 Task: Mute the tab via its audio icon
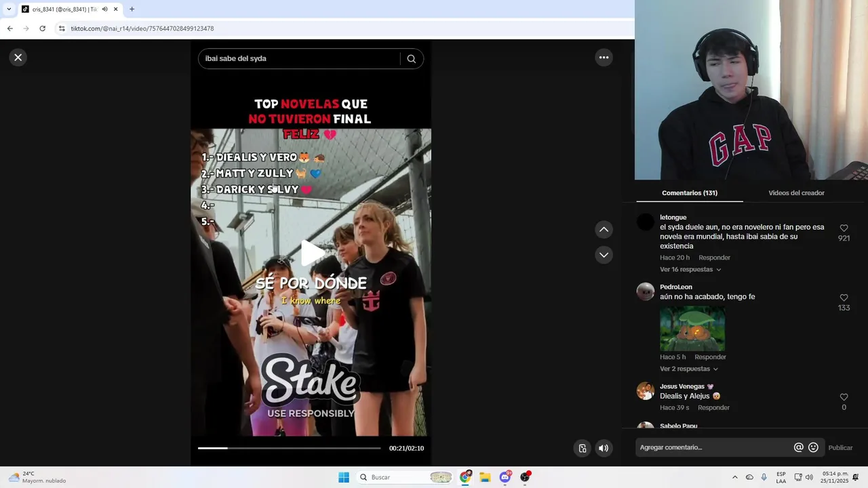click(x=104, y=9)
